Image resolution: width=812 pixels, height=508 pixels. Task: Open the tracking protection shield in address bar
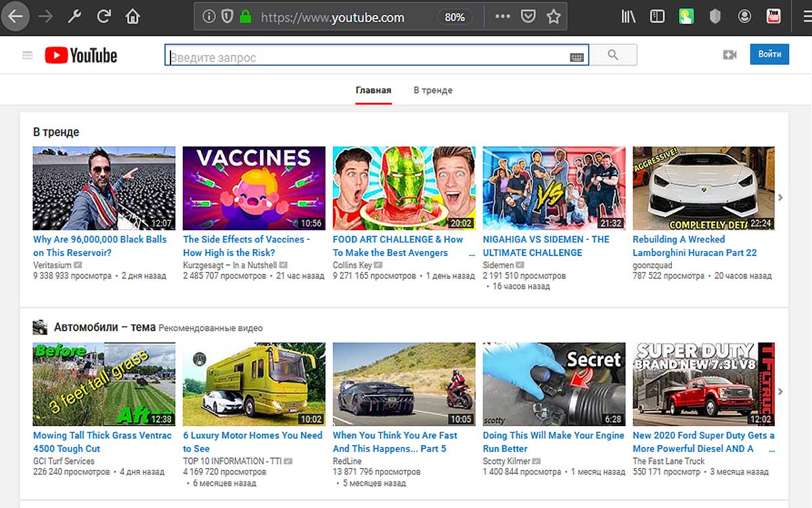point(227,17)
